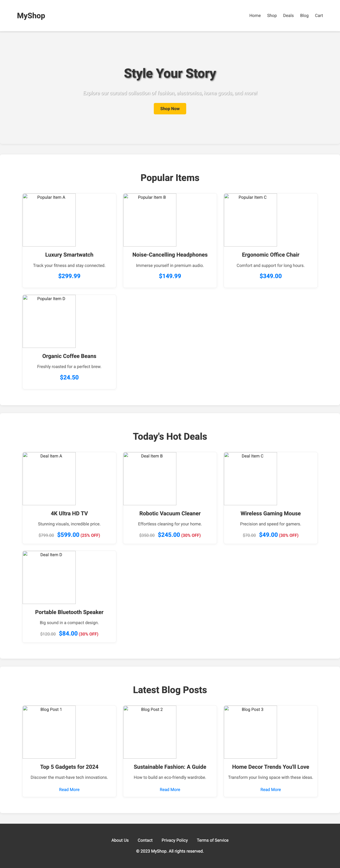Image resolution: width=340 pixels, height=868 pixels.
Task: Click the Shop Now button
Action: click(x=170, y=109)
